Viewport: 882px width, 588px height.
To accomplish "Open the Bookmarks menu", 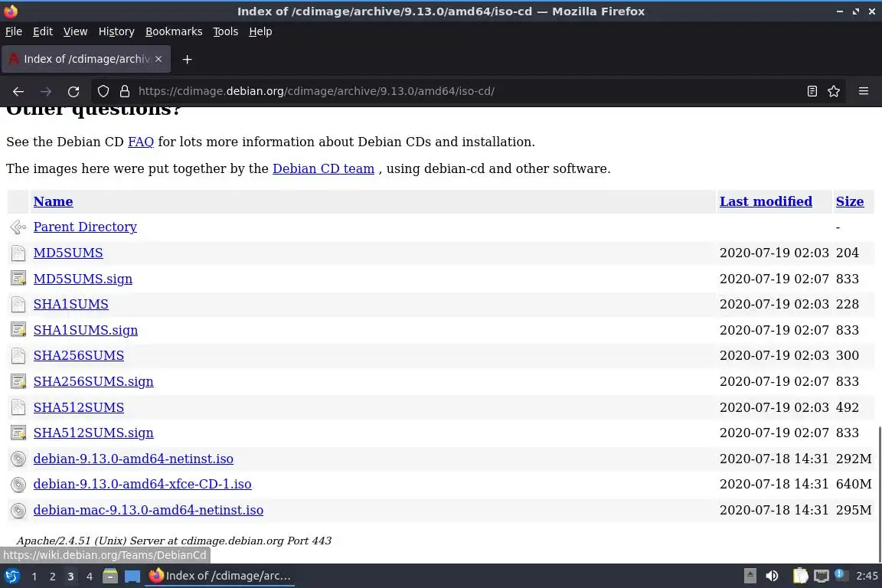I will pyautogui.click(x=174, y=31).
